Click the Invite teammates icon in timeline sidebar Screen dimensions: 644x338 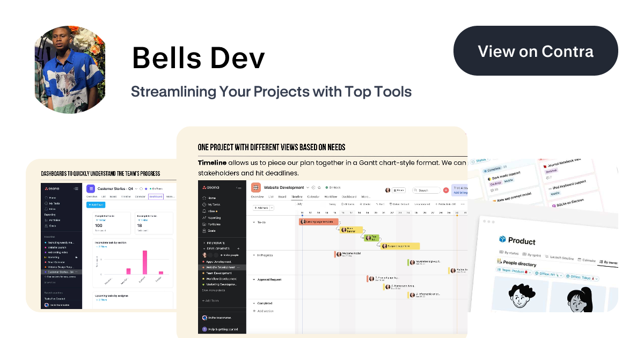pyautogui.click(x=204, y=317)
